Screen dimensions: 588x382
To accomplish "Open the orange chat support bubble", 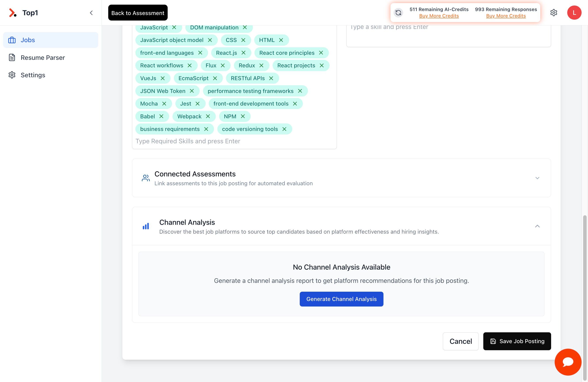I will point(568,362).
